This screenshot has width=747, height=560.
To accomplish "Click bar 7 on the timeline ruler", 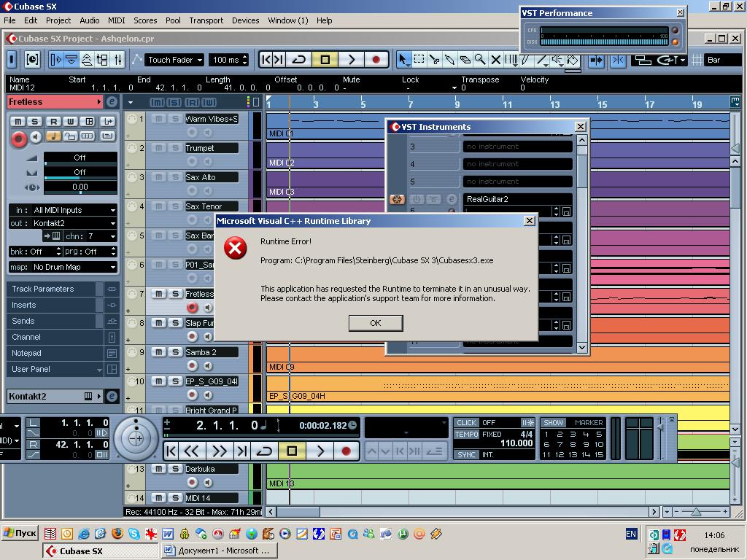I will coord(410,103).
